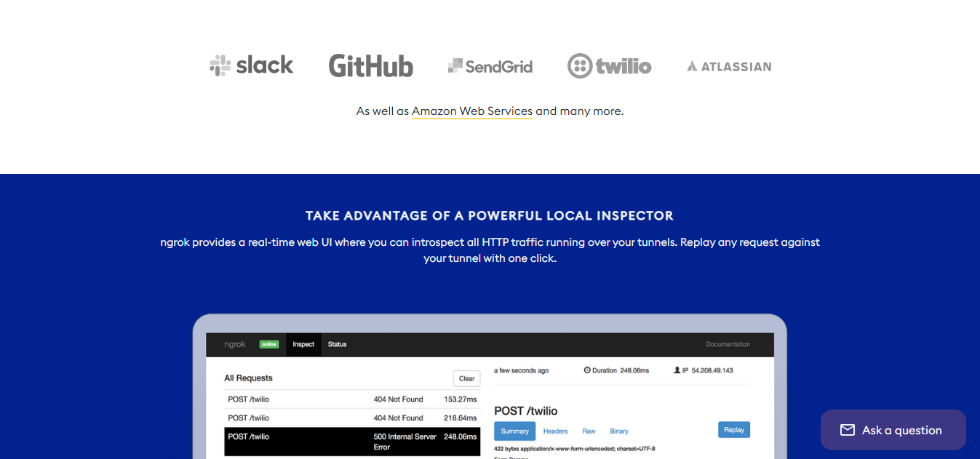The width and height of the screenshot is (980, 459).
Task: Click the 'All Requests' heading
Action: click(x=248, y=378)
